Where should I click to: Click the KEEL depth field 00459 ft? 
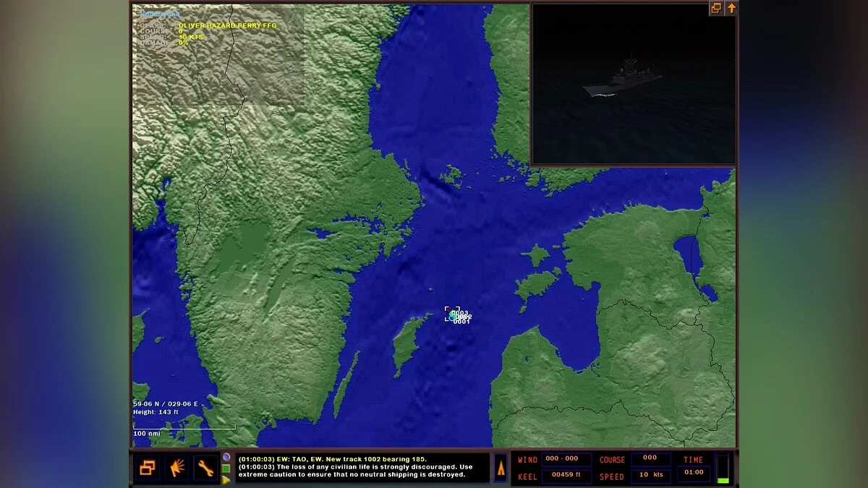[x=566, y=476]
